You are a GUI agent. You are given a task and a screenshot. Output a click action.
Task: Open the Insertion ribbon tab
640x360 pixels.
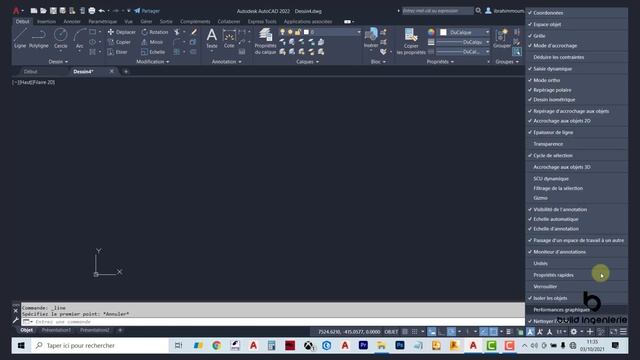[x=46, y=22]
